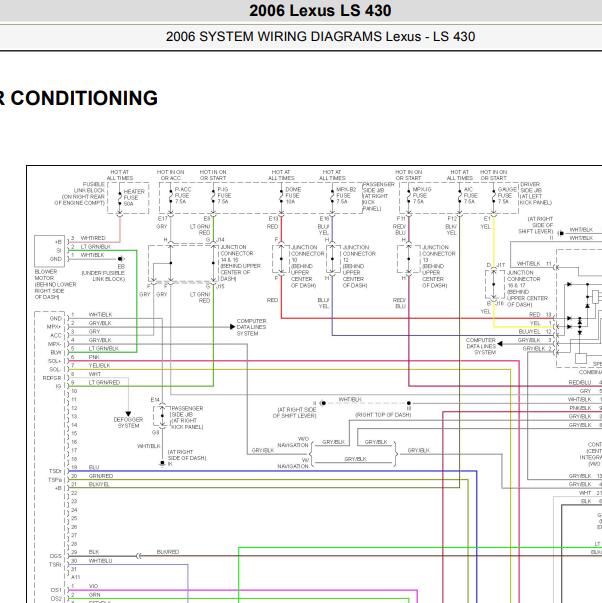The image size is (602, 603).
Task: Click '2006 SYSTEM WIRING DIAGRAMS Lexus - LS 430' subtitle
Action: (x=320, y=37)
